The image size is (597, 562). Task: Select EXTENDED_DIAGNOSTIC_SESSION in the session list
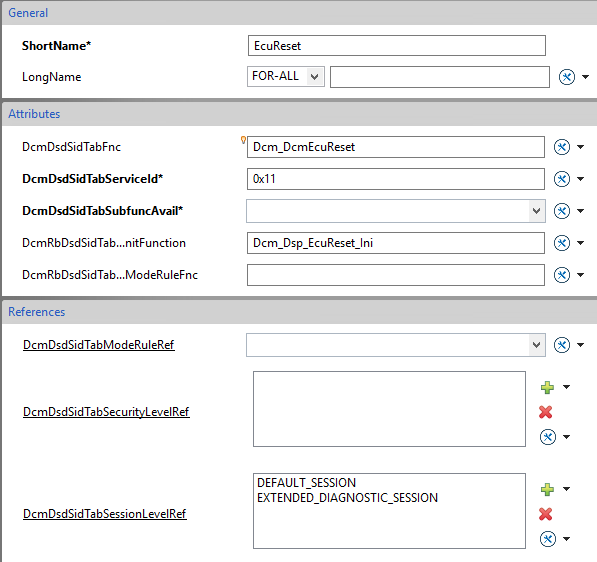pos(347,498)
